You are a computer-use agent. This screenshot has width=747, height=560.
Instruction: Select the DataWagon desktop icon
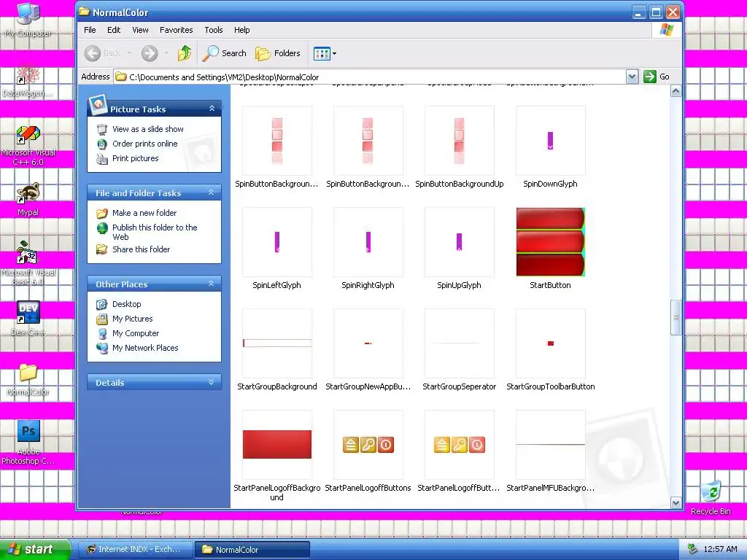tap(28, 75)
